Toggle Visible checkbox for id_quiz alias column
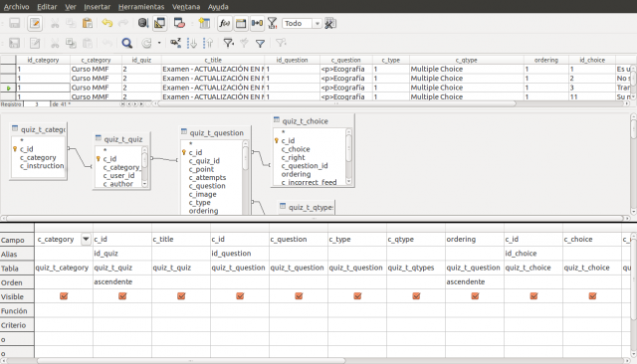 click(x=122, y=296)
